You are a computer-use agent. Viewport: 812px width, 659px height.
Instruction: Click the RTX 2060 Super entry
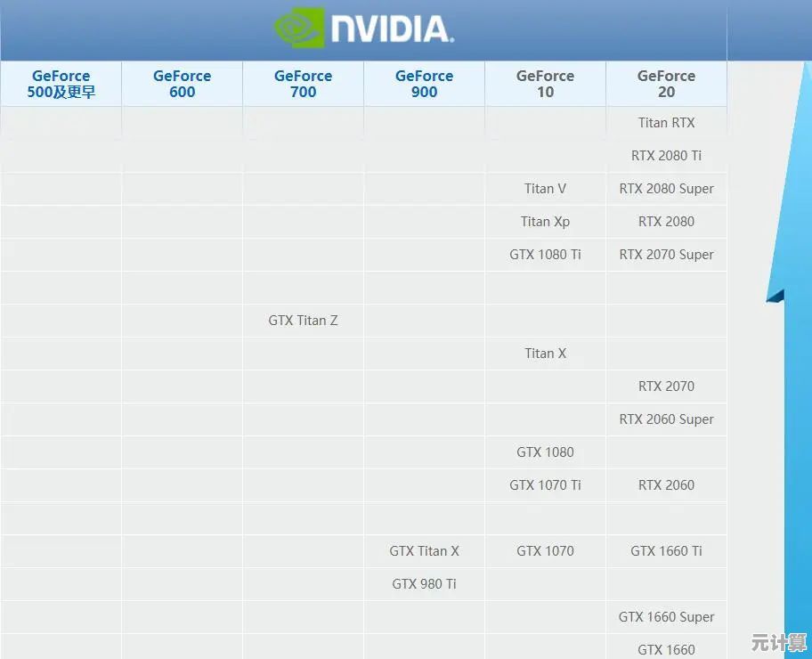tap(666, 419)
